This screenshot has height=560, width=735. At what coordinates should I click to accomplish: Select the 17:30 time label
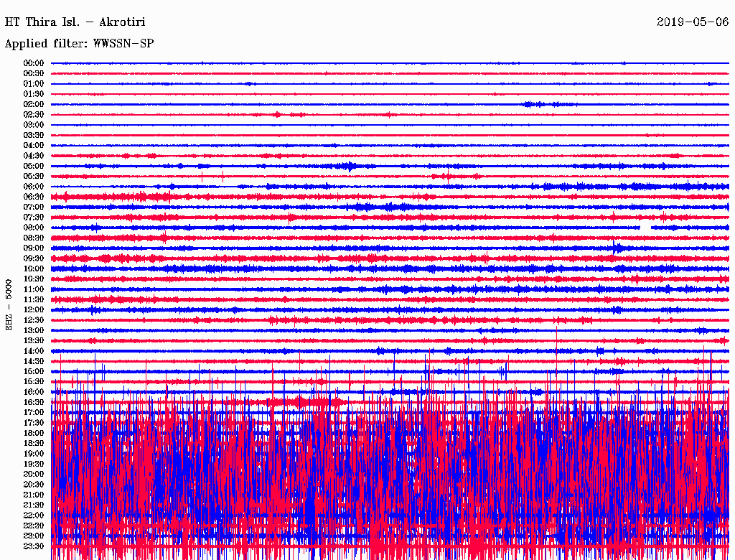(34, 423)
